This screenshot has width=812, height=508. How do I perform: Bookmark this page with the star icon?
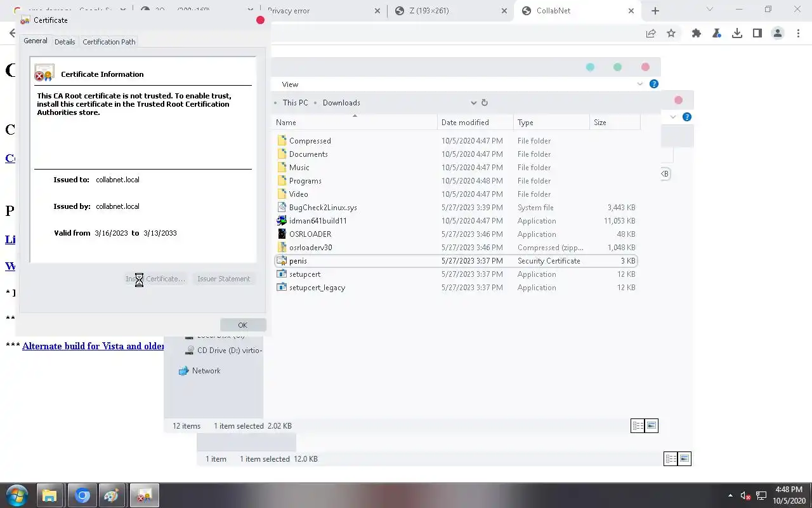tap(671, 34)
